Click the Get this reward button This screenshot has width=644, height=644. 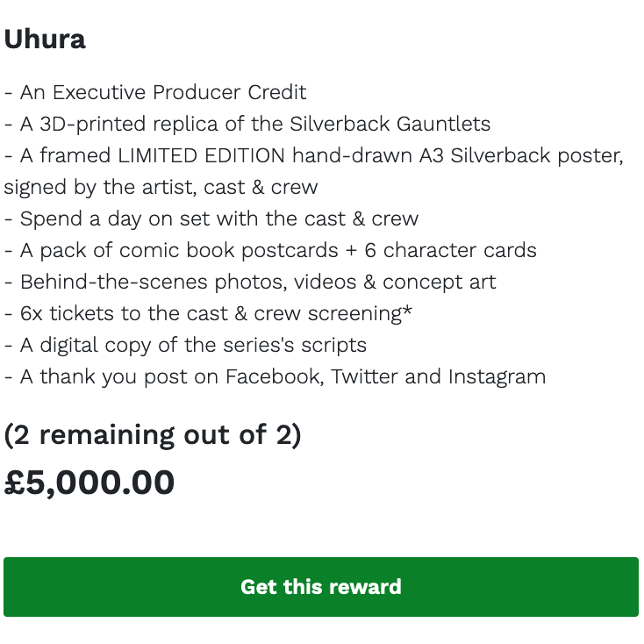pos(321,586)
